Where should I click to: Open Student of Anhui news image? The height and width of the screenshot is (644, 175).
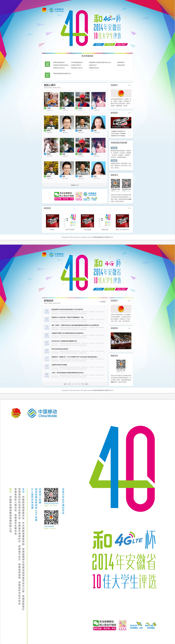121,123
